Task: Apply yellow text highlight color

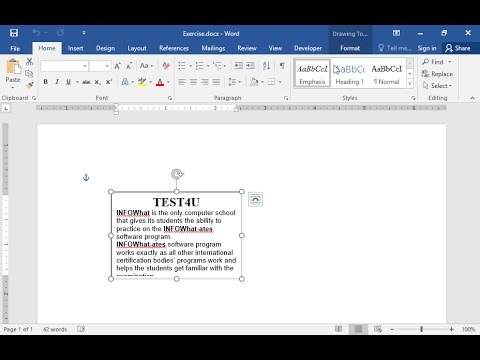Action: (142, 82)
